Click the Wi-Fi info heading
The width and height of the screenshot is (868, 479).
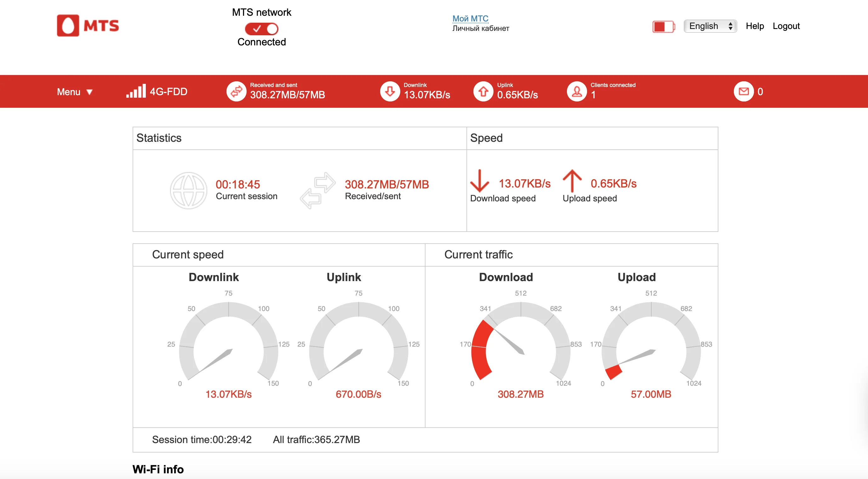[x=158, y=469]
